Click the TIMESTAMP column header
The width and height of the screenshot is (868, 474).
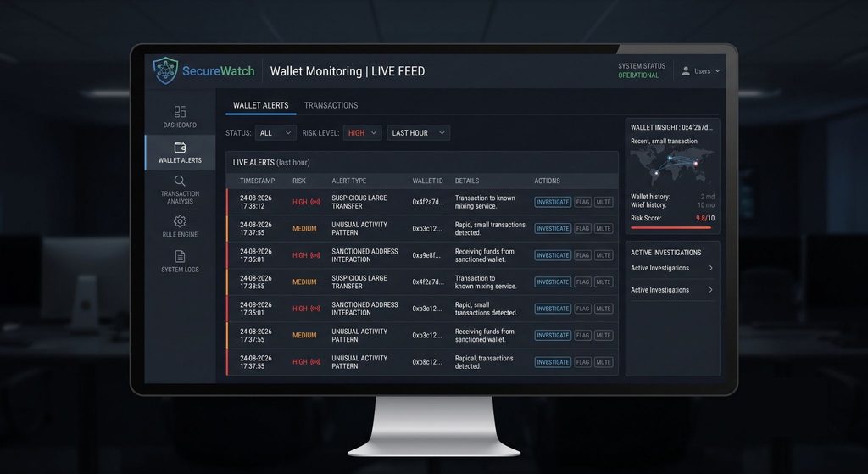point(258,181)
